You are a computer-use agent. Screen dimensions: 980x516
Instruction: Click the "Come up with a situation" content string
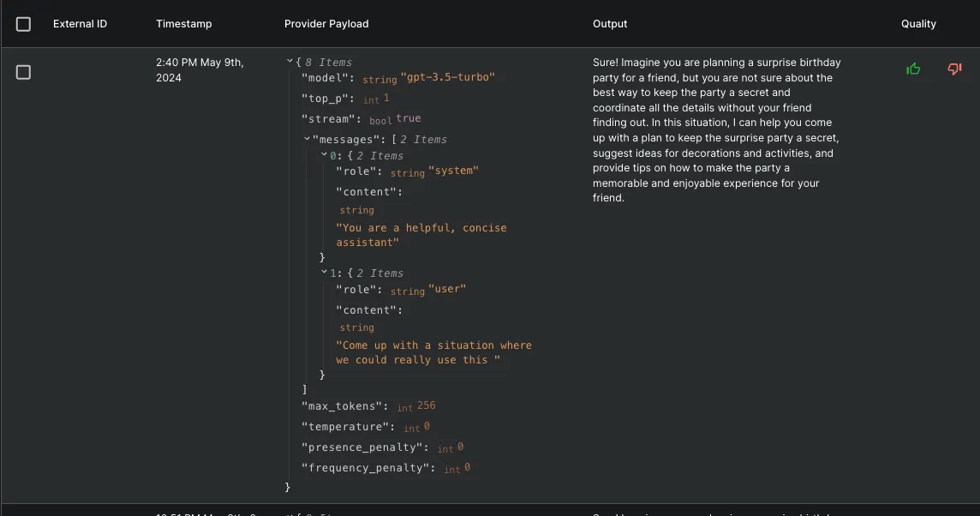coord(433,353)
